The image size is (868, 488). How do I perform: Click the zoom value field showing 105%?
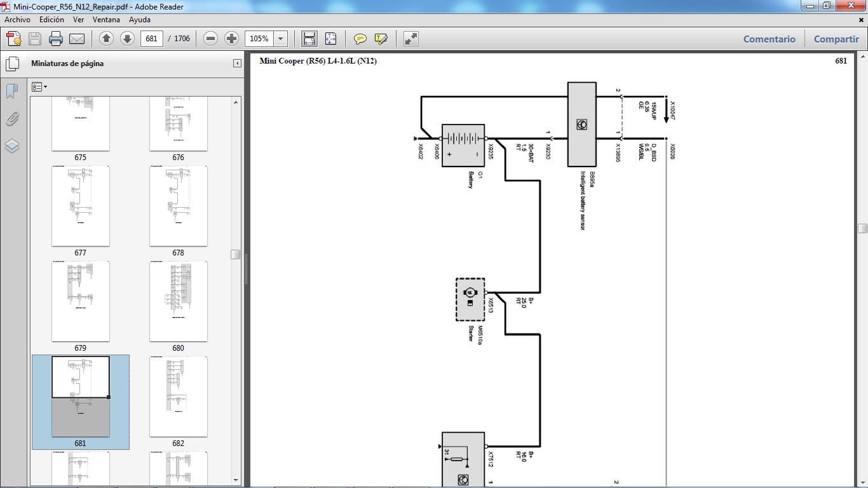(x=259, y=39)
